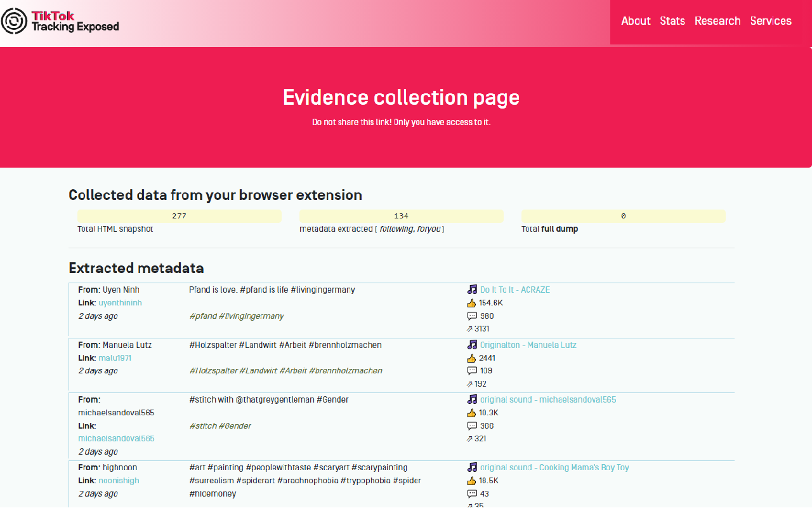Click music note icon for michaelsandoval565 sound
Image resolution: width=812 pixels, height=508 pixels.
[472, 399]
